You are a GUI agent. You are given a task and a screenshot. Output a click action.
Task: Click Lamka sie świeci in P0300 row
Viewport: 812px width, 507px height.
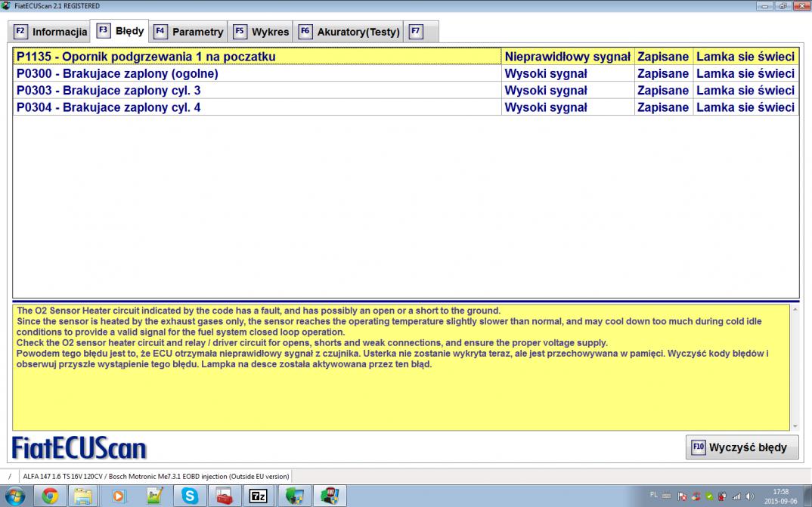(745, 73)
